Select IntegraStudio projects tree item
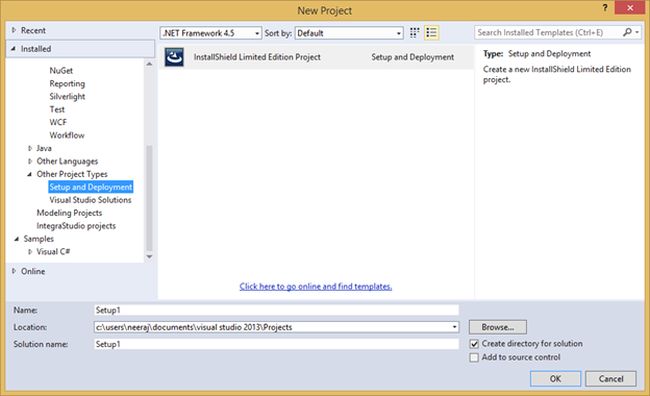Screen dimensions: 650x396 coord(76,226)
